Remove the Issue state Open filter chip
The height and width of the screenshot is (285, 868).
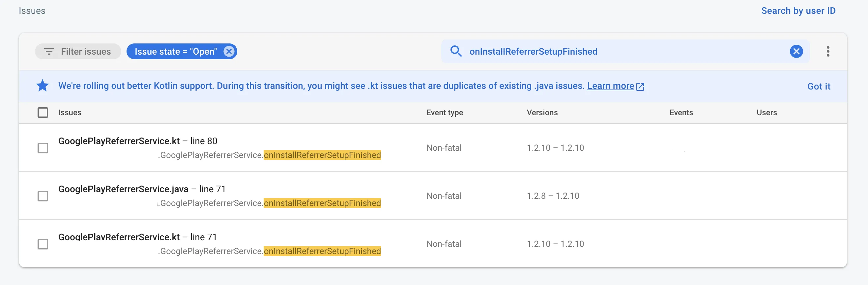229,51
